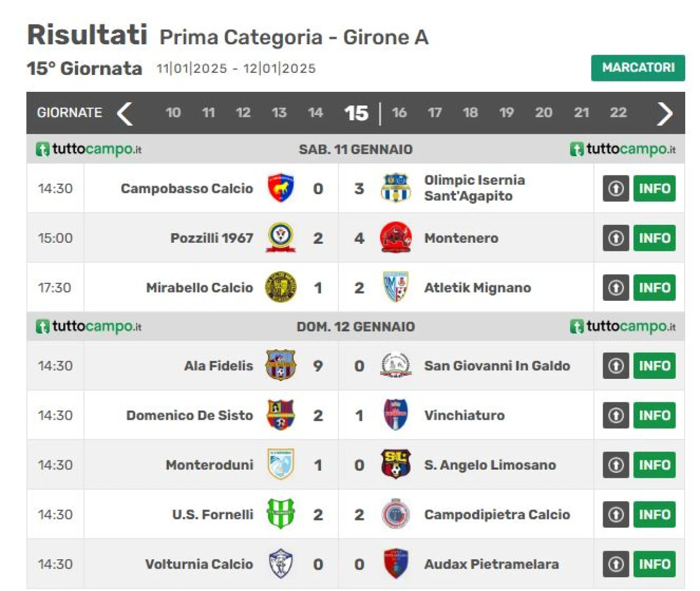Advance giornate list with right chevron
This screenshot has height=591, width=700.
point(664,113)
